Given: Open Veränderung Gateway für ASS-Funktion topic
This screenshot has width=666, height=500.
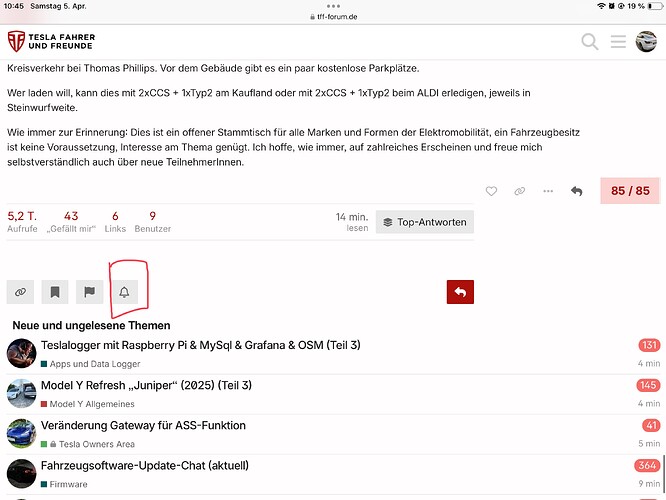Looking at the screenshot, I should [x=143, y=425].
